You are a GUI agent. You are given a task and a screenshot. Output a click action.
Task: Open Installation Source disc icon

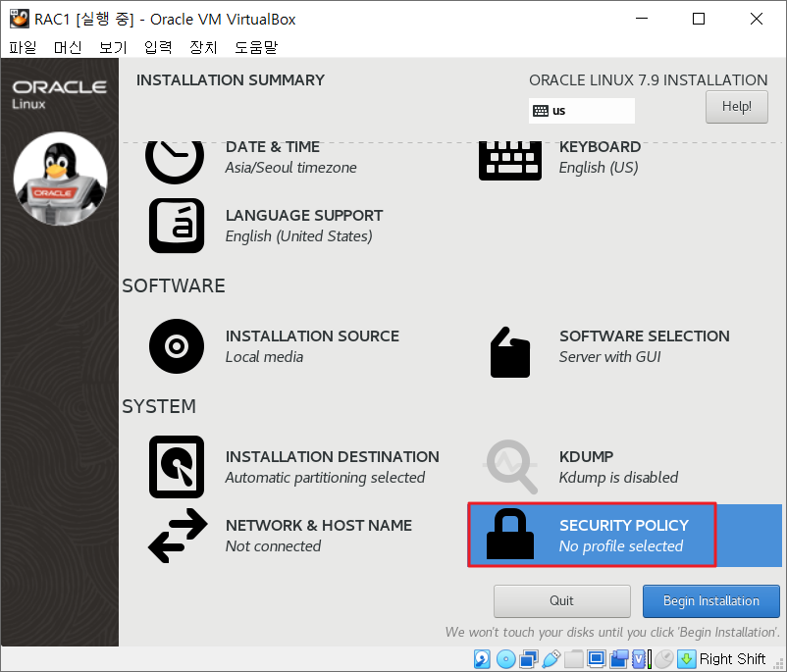pos(177,346)
